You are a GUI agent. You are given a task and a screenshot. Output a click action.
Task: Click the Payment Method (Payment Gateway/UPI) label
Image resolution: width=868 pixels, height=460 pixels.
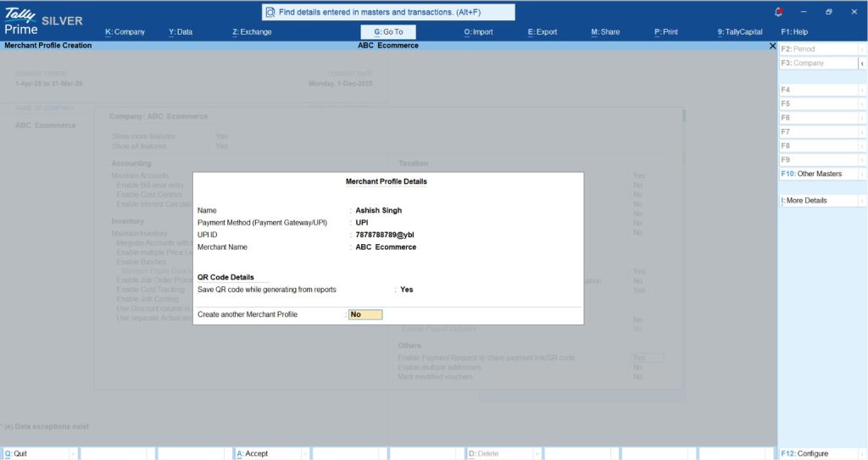263,223
